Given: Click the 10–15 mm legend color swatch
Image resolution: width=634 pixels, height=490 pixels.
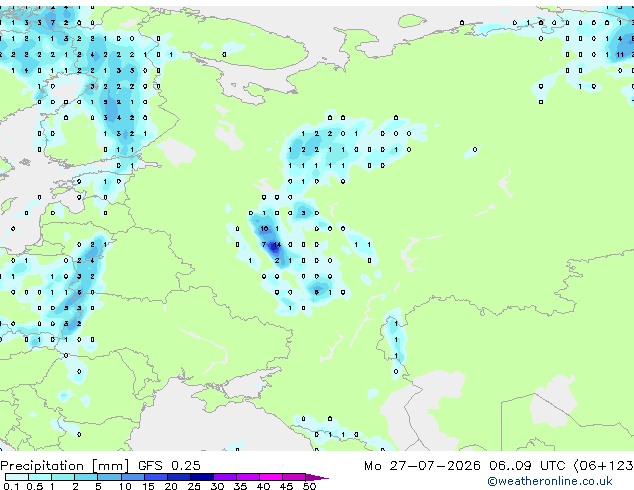Looking at the screenshot, I should 132,477.
